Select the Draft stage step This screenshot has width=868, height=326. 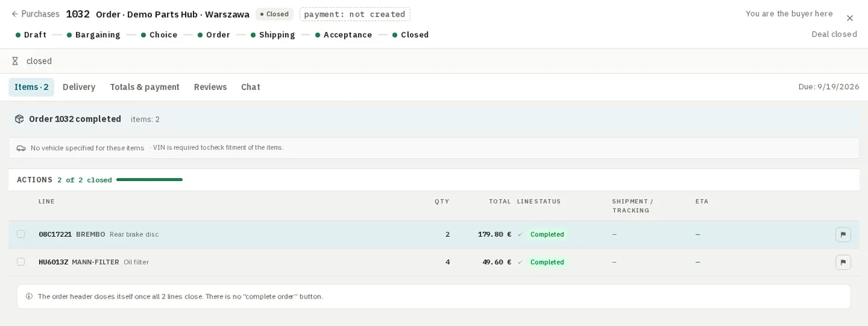point(31,35)
